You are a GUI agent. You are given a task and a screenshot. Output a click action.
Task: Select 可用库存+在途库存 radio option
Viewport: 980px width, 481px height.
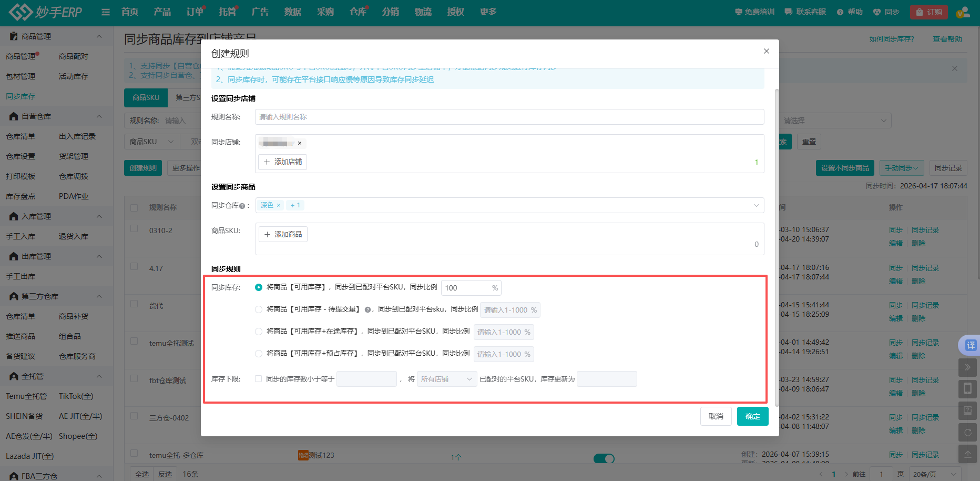[259, 332]
